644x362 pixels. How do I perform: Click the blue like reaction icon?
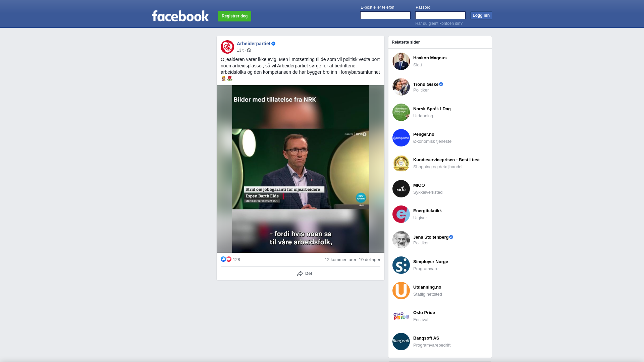coord(223,259)
